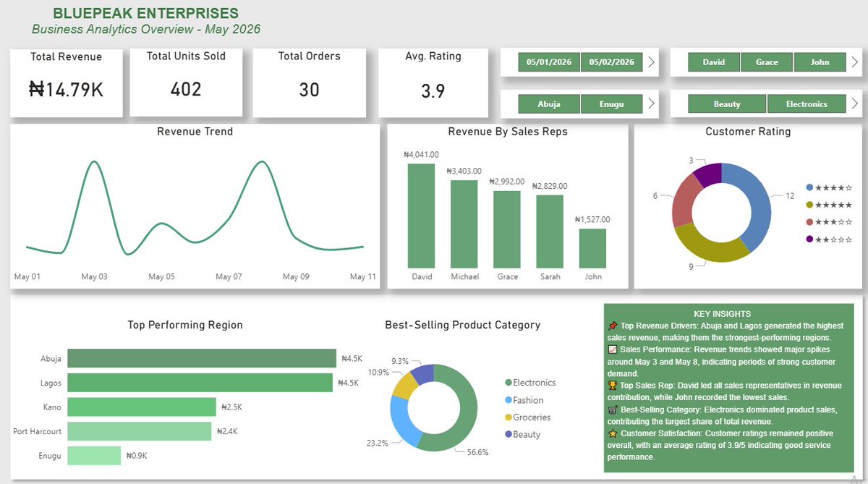The height and width of the screenshot is (484, 868).
Task: Click the three-star legend red marker
Action: click(x=809, y=222)
